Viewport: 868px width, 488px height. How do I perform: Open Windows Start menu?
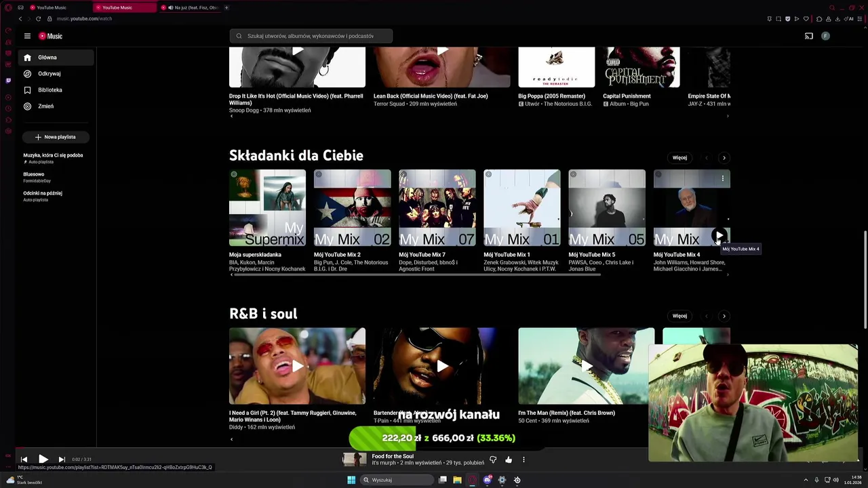351,480
